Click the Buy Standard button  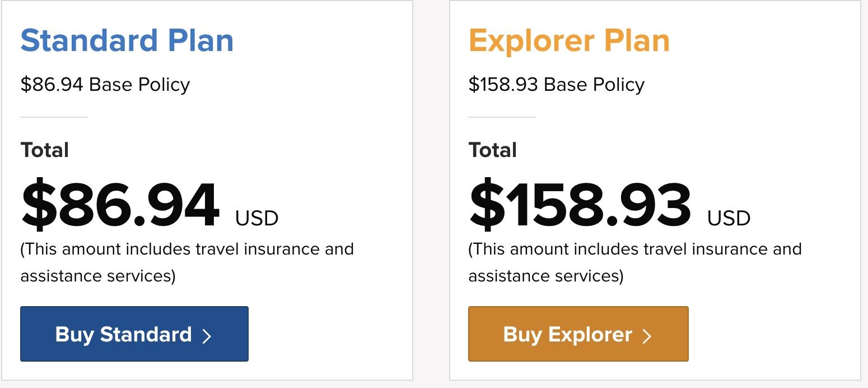(134, 334)
